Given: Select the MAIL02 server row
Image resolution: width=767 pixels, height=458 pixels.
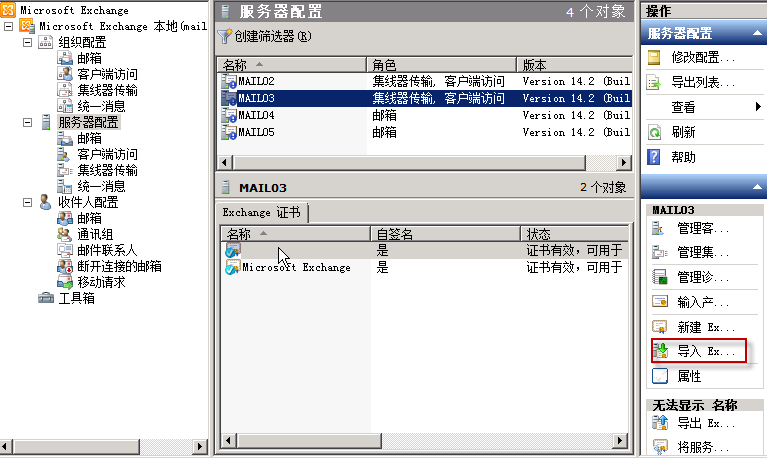Looking at the screenshot, I should point(425,81).
